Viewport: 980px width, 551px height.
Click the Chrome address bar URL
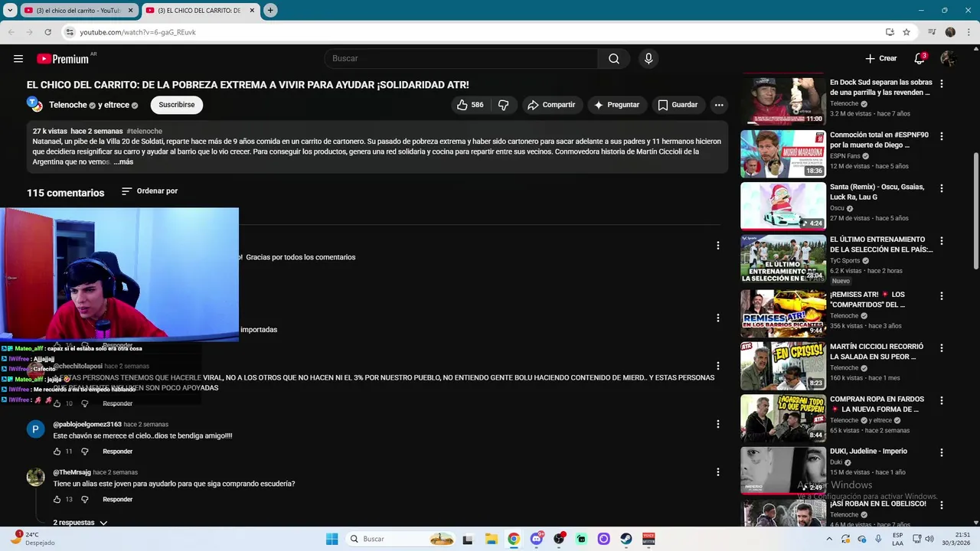click(138, 32)
